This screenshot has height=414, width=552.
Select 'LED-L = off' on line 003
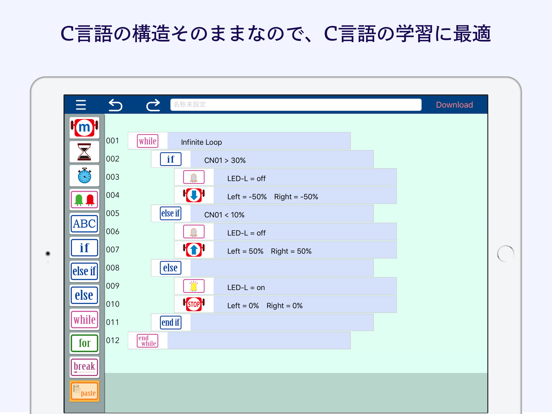(x=246, y=178)
